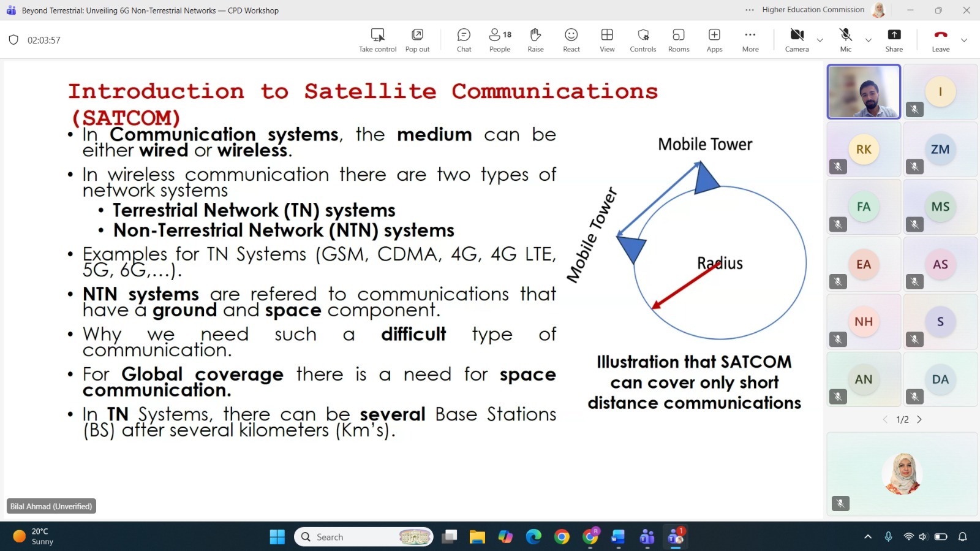Share your screen with the Share button
Viewport: 980px width, 551px height.
point(894,40)
